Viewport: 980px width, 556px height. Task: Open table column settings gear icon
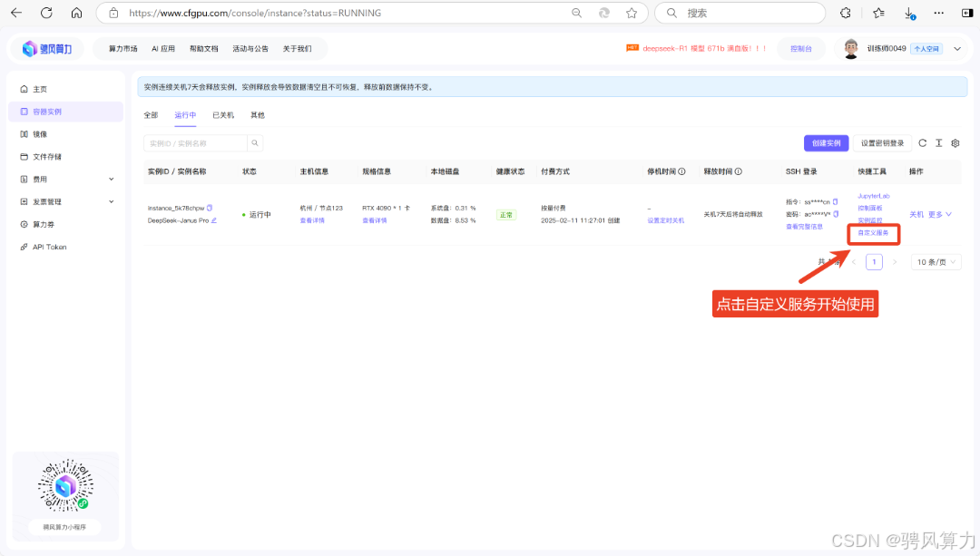point(955,143)
